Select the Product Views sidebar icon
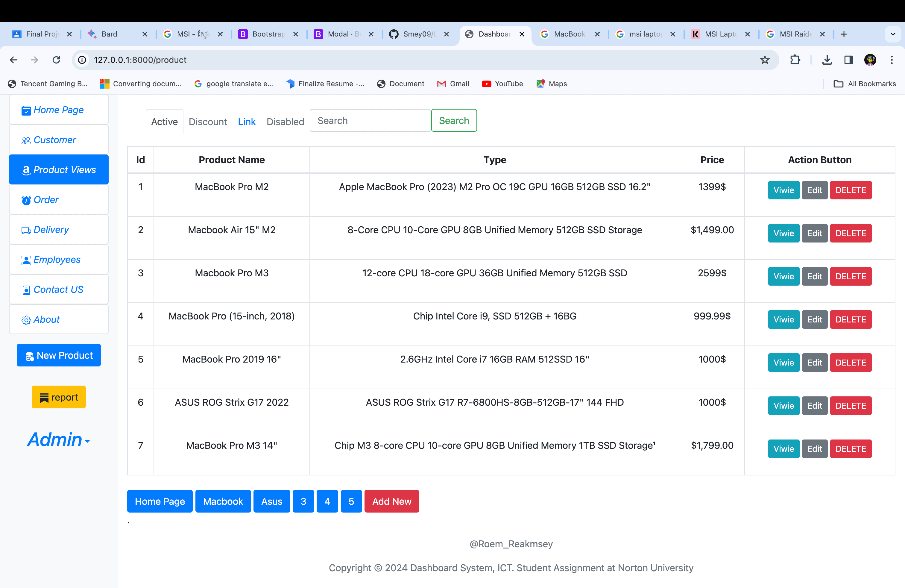The image size is (905, 588). [26, 170]
